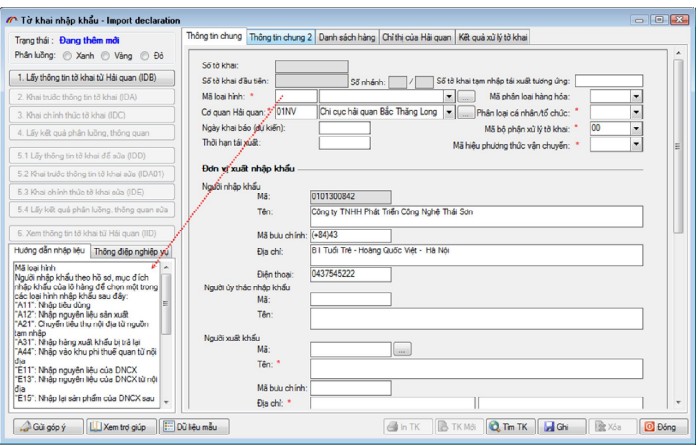Viewport: 698px width, 446px height.
Task: Click the browse button next to Mã loại hình
Action: [x=465, y=96]
